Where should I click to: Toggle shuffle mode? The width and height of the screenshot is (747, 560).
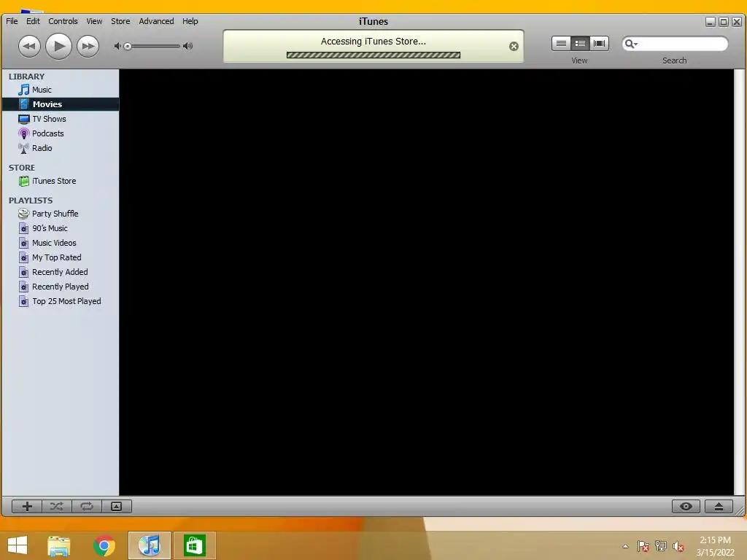tap(57, 506)
